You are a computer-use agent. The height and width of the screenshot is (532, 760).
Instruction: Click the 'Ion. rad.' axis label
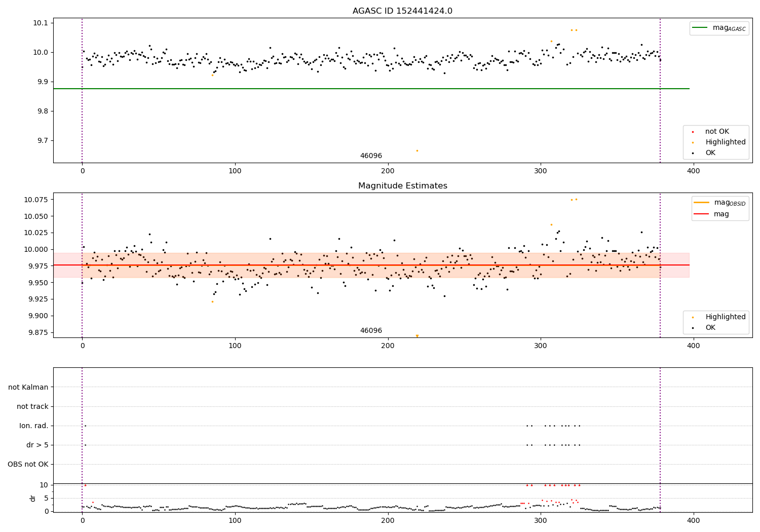pos(34,426)
